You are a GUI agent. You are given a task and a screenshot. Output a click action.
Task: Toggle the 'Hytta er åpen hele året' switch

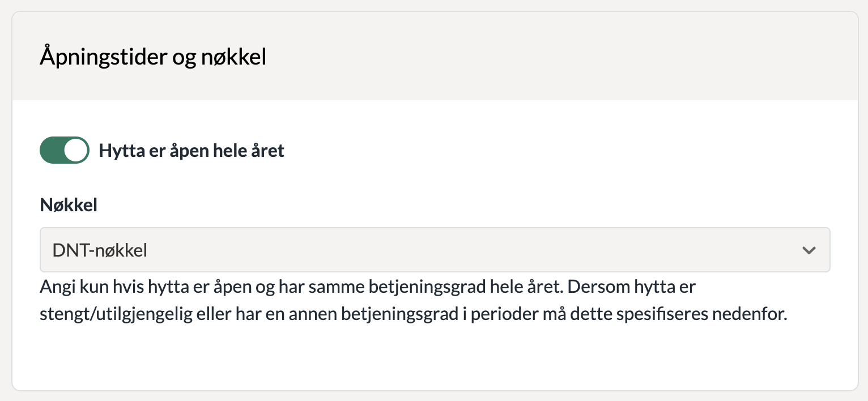65,151
